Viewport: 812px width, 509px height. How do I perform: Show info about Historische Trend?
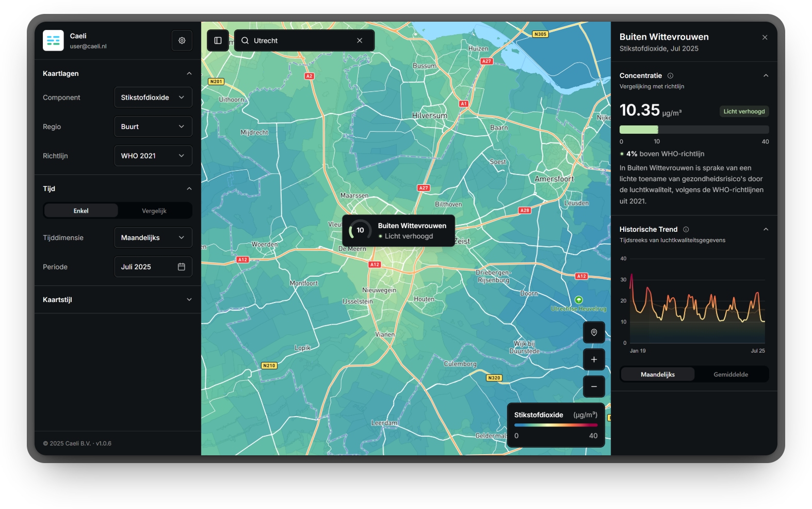click(686, 229)
